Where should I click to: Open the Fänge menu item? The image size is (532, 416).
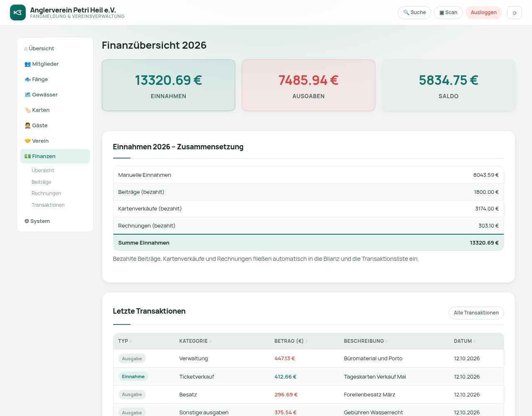pos(55,79)
